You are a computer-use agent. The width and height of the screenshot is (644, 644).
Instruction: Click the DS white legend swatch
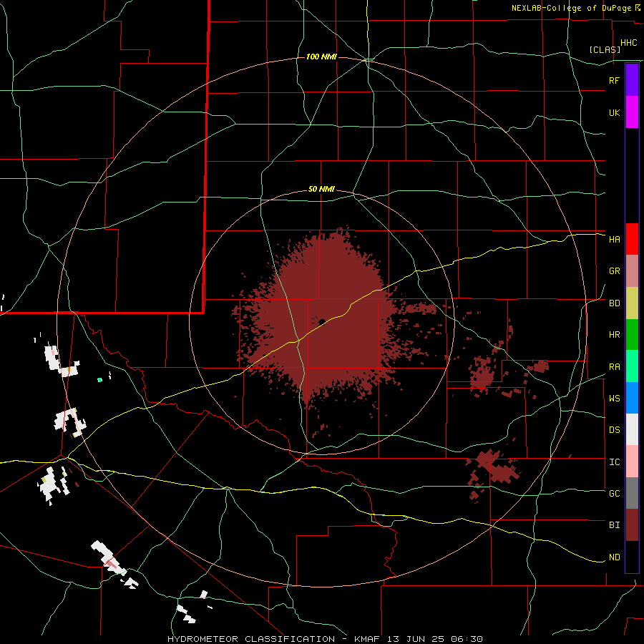coord(632,429)
